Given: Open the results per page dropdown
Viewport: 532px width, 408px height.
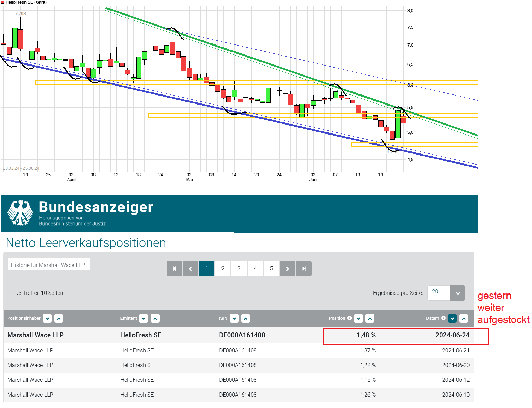Looking at the screenshot, I should coord(458,293).
